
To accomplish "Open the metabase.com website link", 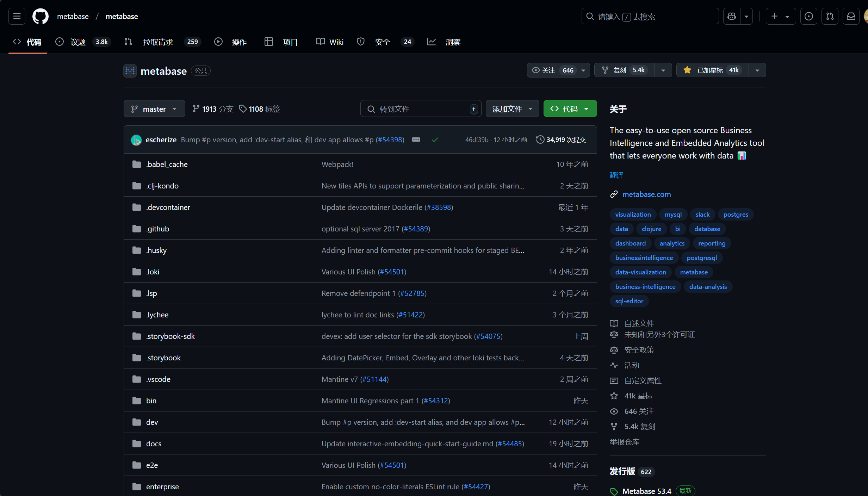I will coord(646,194).
